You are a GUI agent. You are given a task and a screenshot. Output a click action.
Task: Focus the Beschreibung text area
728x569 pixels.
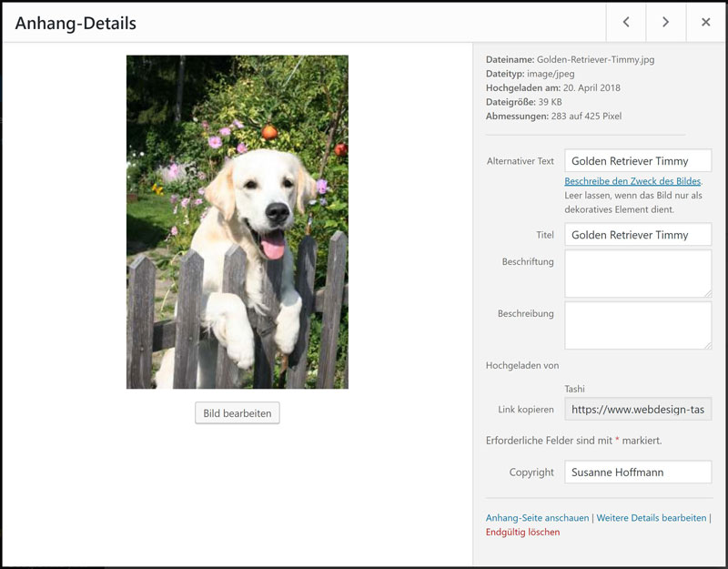[638, 325]
